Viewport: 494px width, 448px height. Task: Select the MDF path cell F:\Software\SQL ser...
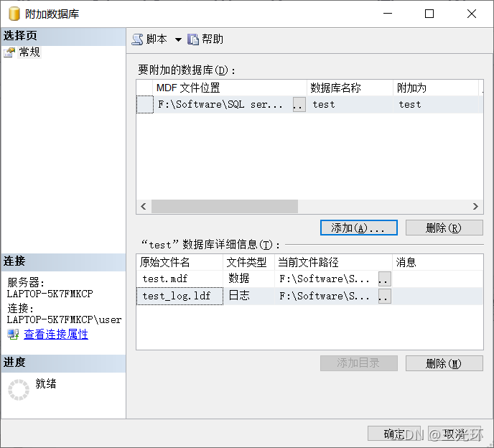pos(223,104)
